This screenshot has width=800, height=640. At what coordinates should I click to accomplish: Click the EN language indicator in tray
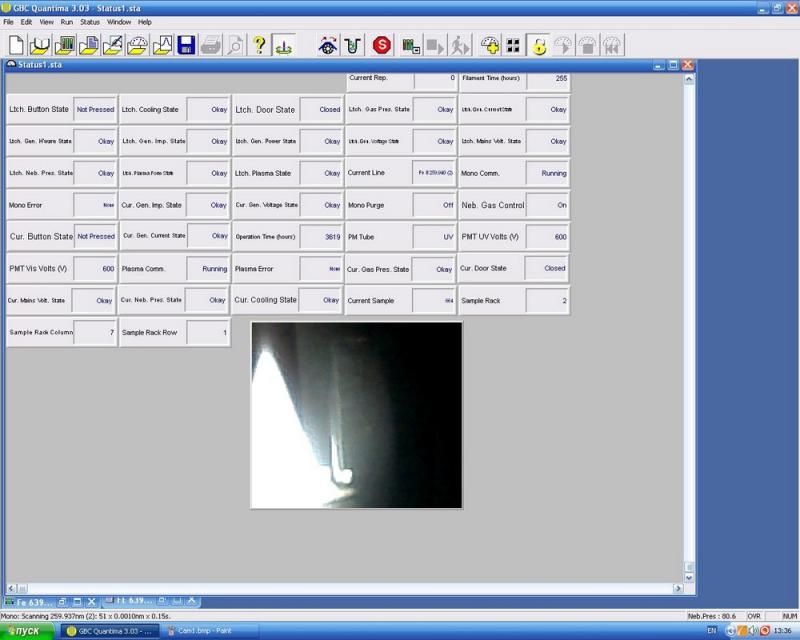pyautogui.click(x=711, y=631)
